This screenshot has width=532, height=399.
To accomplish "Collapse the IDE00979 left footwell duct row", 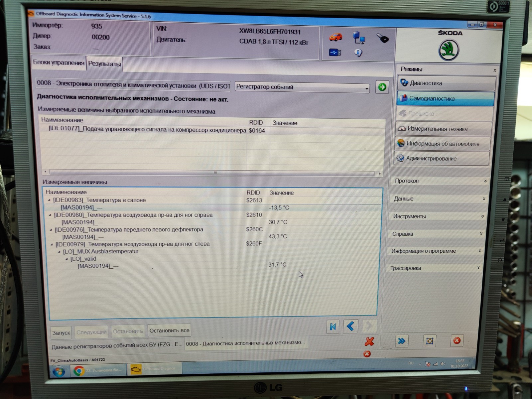I will 52,244.
